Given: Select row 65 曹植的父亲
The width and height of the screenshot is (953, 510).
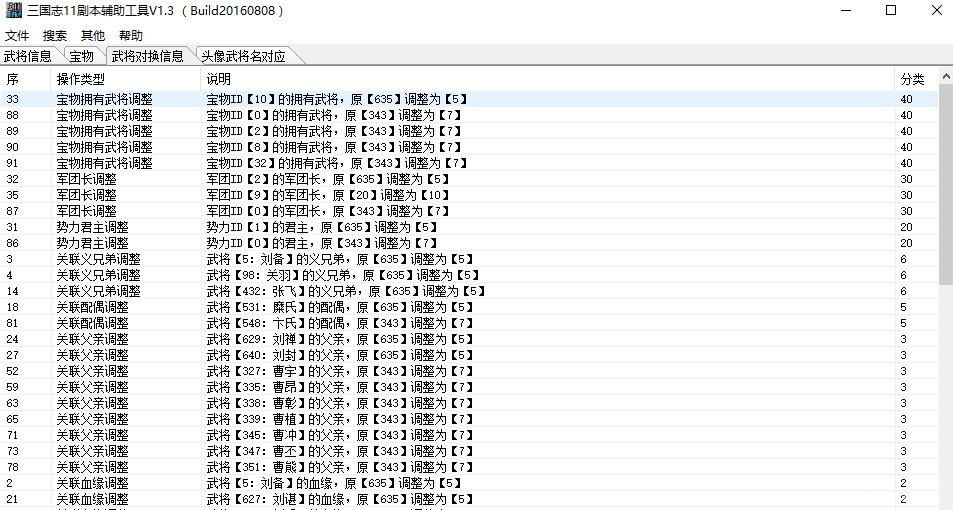Looking at the screenshot, I should click(469, 419).
